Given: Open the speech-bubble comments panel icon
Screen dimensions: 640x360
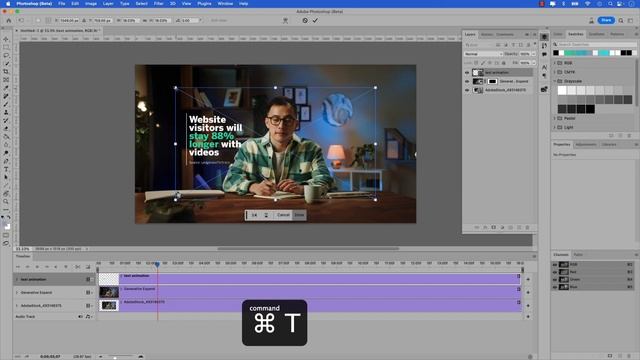Looking at the screenshot, I should point(544,54).
